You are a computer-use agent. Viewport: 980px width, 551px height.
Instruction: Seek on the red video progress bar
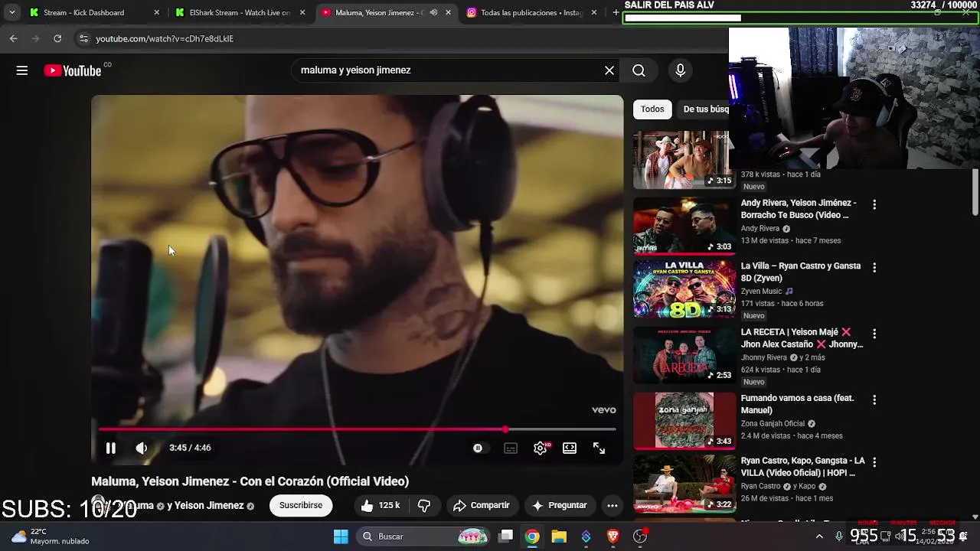357,429
